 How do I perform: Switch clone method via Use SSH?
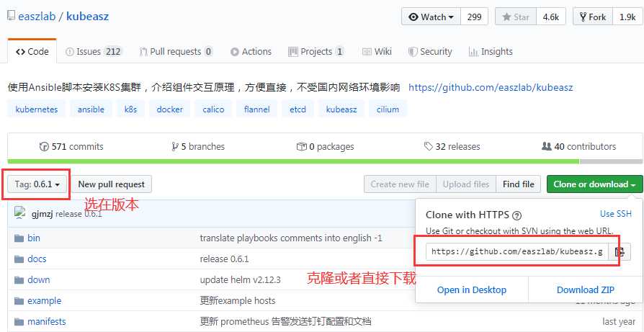(x=616, y=214)
